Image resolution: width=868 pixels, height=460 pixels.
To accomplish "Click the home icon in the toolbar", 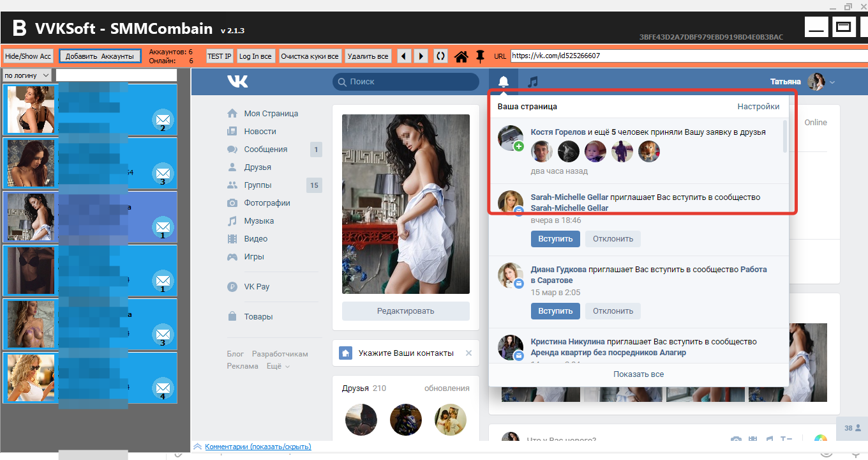I will (x=461, y=56).
